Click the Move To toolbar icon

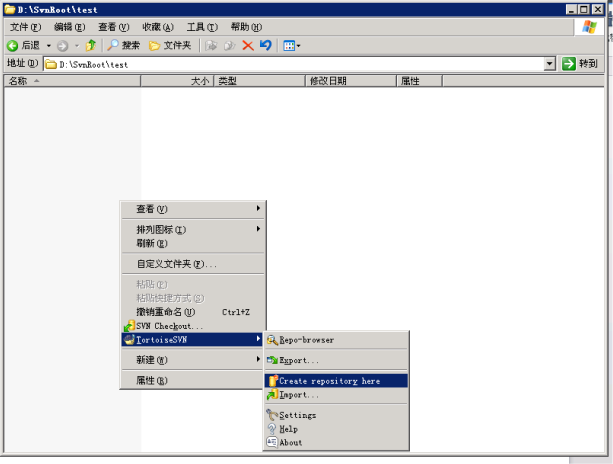click(211, 45)
